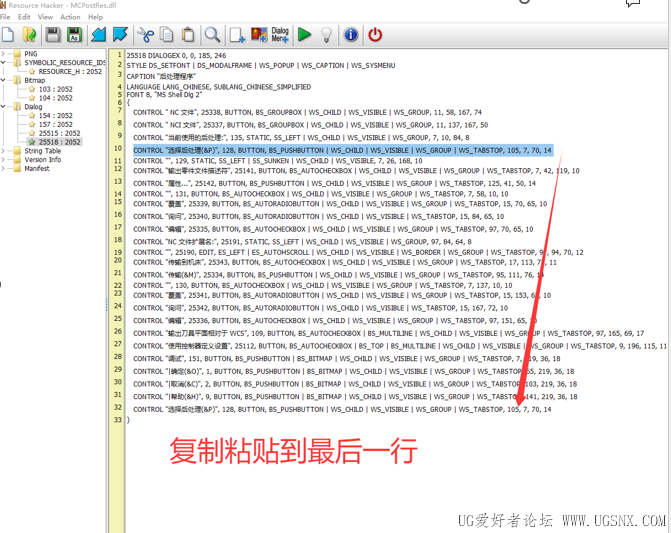
Task: Open the View menu
Action: coord(45,17)
